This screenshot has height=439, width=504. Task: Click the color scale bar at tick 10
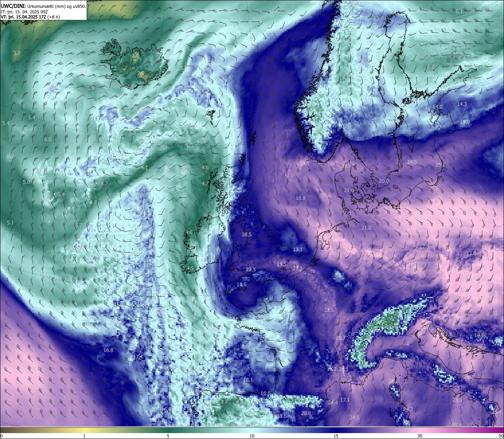(252, 430)
